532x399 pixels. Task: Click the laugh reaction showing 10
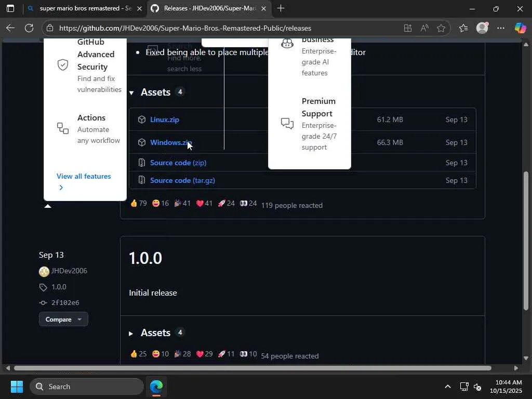click(160, 354)
